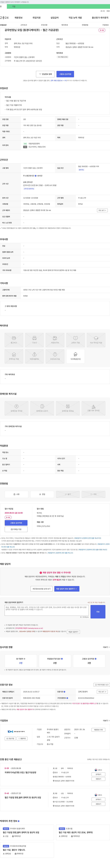The height and width of the screenshot is (868, 110).
Task: Click the 동경디케이 company logo
Action: point(16,732)
